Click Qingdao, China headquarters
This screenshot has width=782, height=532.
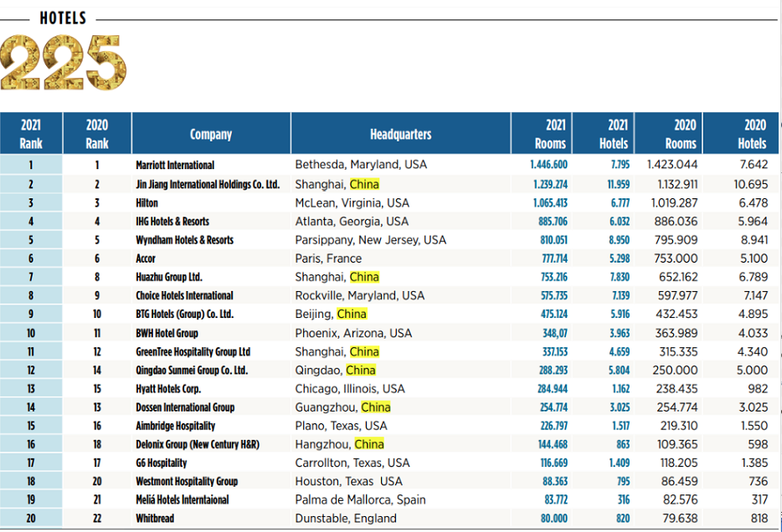(335, 370)
